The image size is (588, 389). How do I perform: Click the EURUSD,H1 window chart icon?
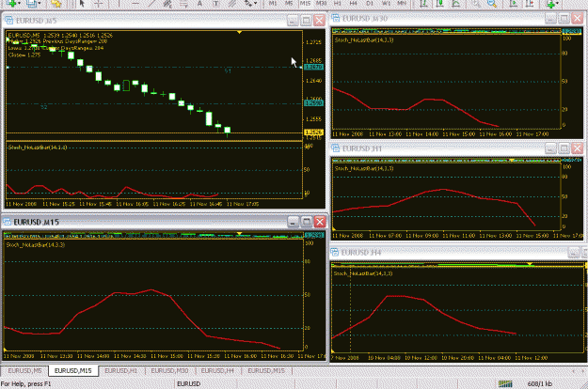[336, 148]
